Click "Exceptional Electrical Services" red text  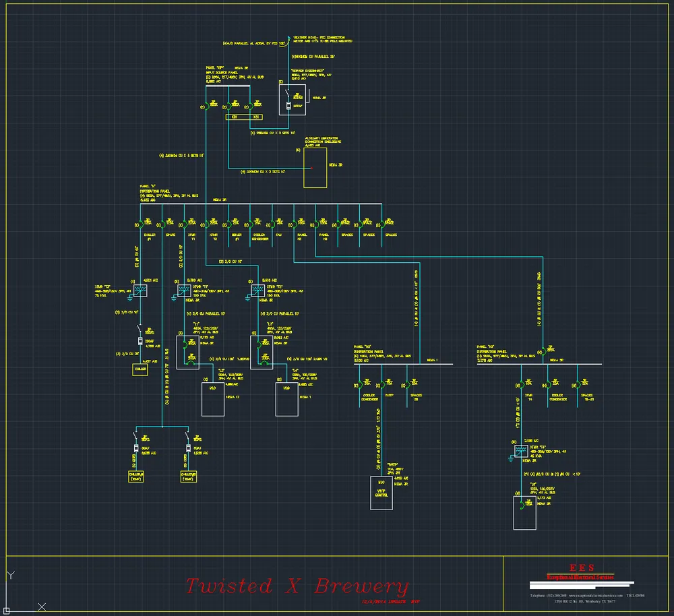tap(580, 577)
